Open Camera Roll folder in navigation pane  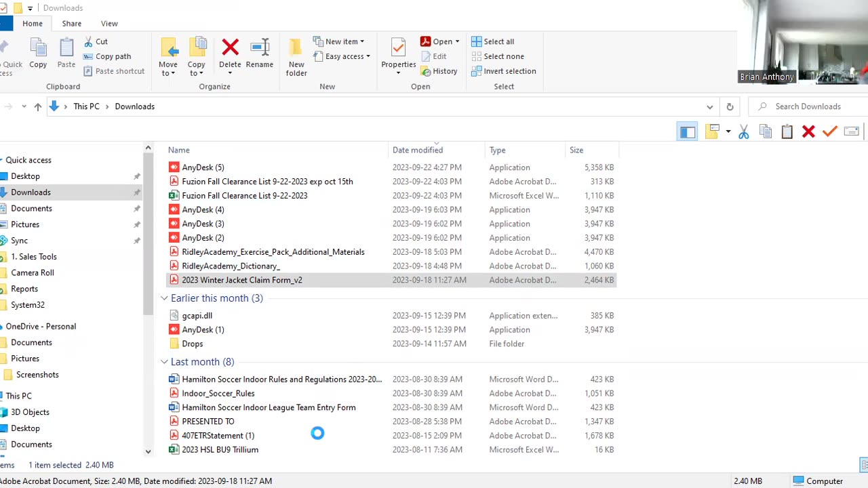(33, 272)
